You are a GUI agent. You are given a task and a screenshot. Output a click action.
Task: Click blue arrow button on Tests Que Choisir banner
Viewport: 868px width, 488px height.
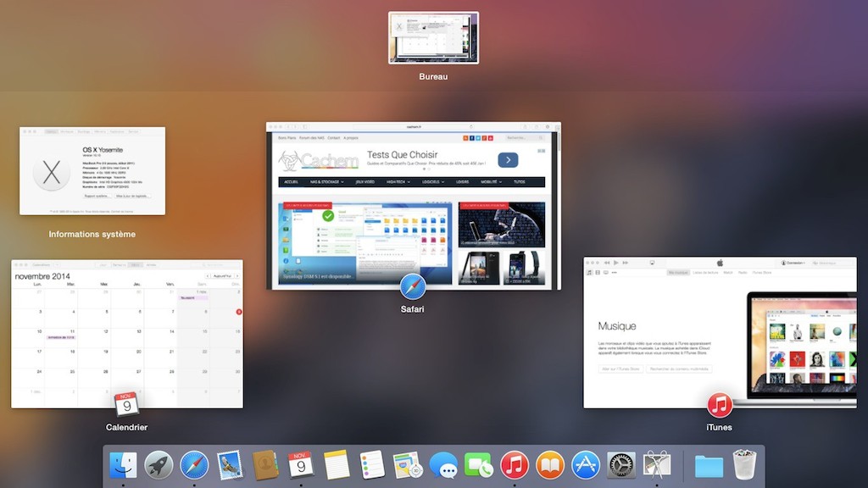point(508,160)
